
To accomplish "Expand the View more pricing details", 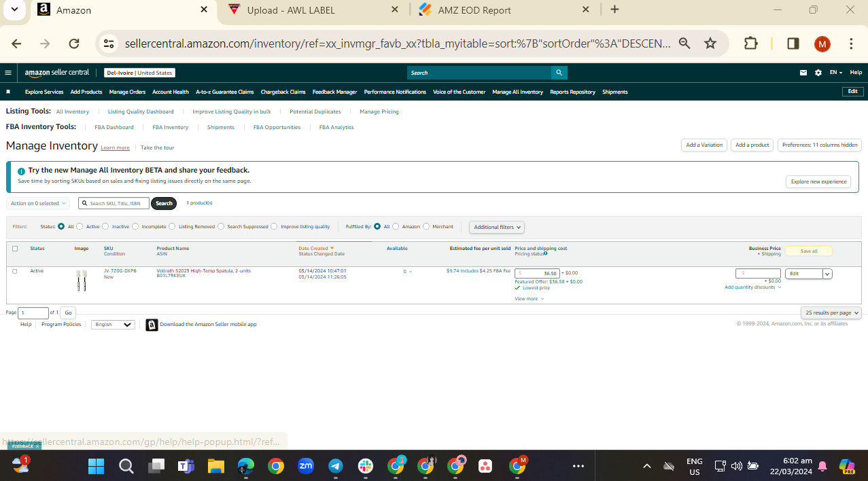I will [x=530, y=299].
